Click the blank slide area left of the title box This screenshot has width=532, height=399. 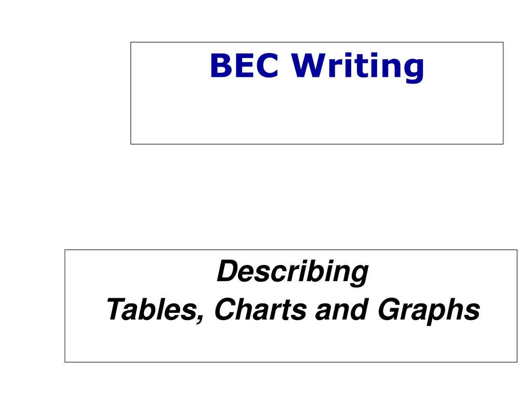pyautogui.click(x=64, y=94)
